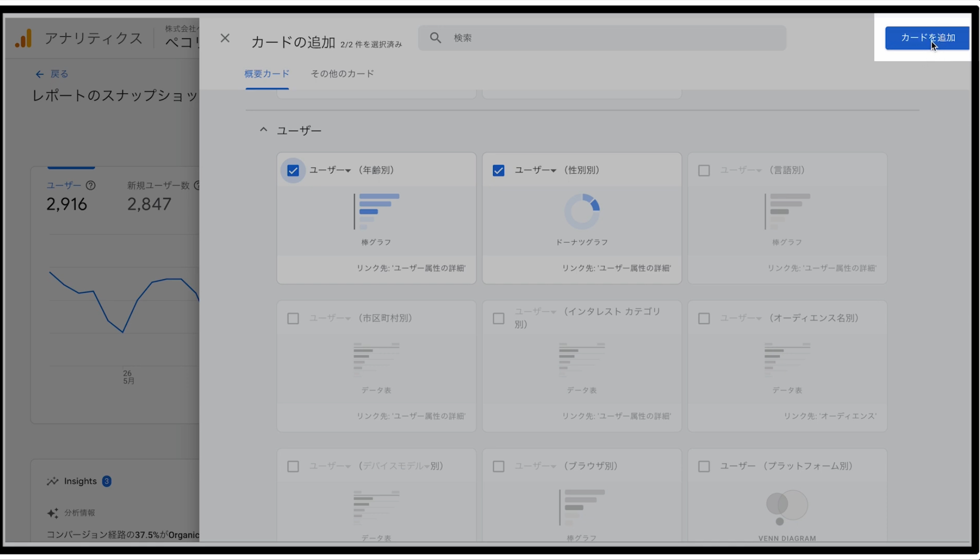Select the 概要カード tab
The height and width of the screenshot is (560, 980).
pyautogui.click(x=267, y=74)
